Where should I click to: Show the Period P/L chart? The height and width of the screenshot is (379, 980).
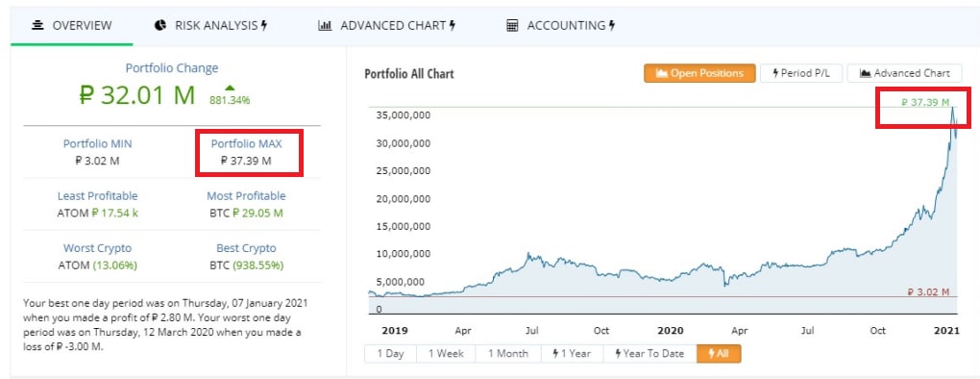(x=801, y=73)
